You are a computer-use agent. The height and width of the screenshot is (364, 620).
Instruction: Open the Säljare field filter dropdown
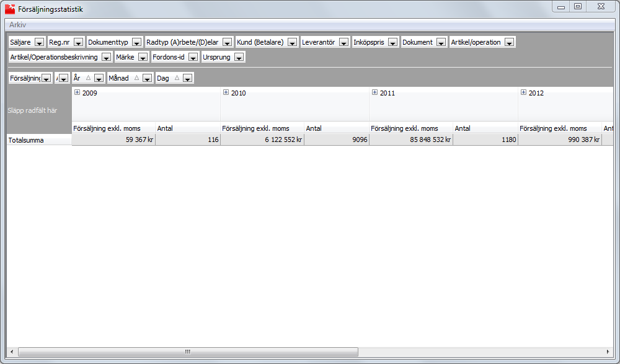click(39, 42)
